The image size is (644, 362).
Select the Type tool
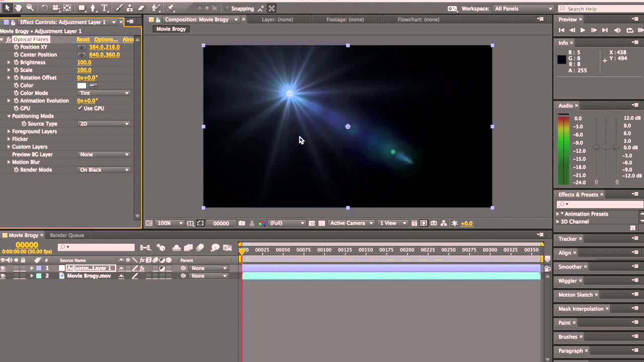click(x=105, y=8)
